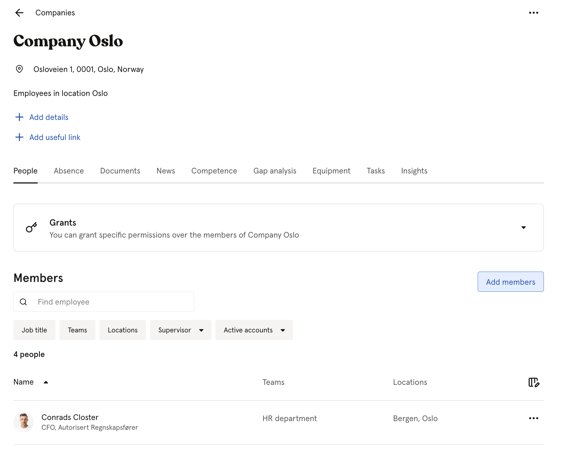Open the edit table columns icon

click(x=534, y=382)
